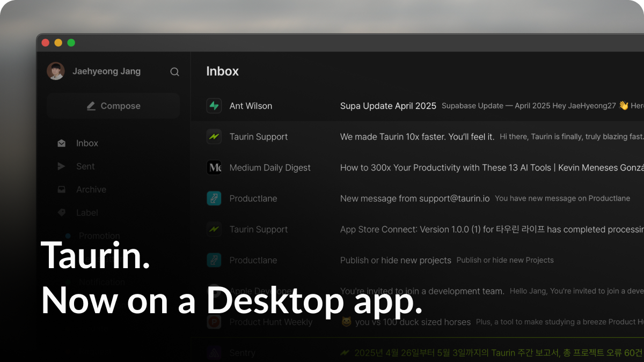Image resolution: width=644 pixels, height=362 pixels.
Task: Click Productlane icon beside Publish or hide email
Action: 214,260
